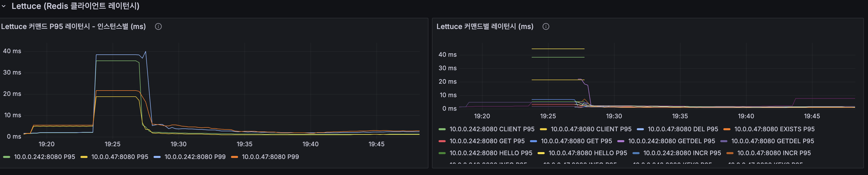Open orange swatch for 10.0.0.47:8080 INCR P95

pos(730,153)
